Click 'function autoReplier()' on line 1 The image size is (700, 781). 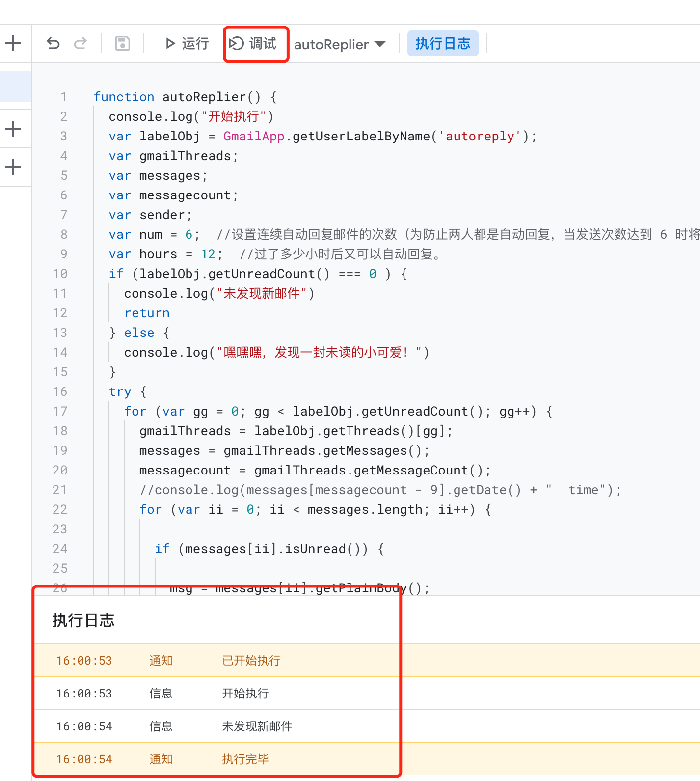click(x=177, y=97)
